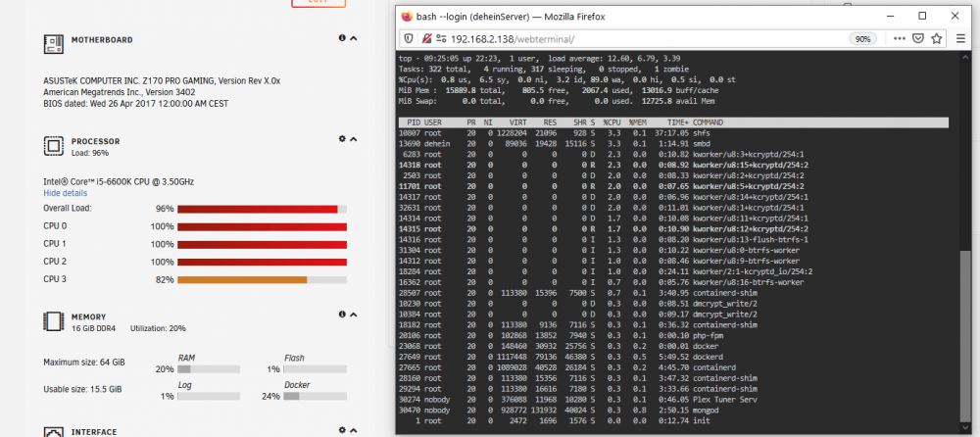Click the CPU 2 load bar
This screenshot has height=437, width=980.
(x=262, y=262)
